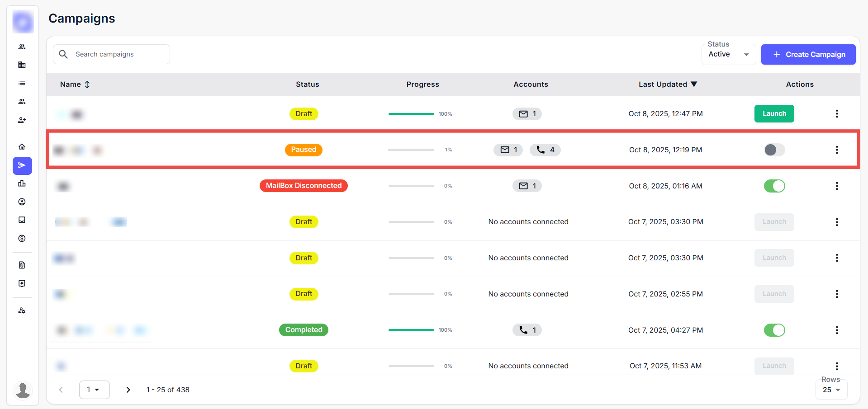Open the Rows per page dropdown

[831, 390]
